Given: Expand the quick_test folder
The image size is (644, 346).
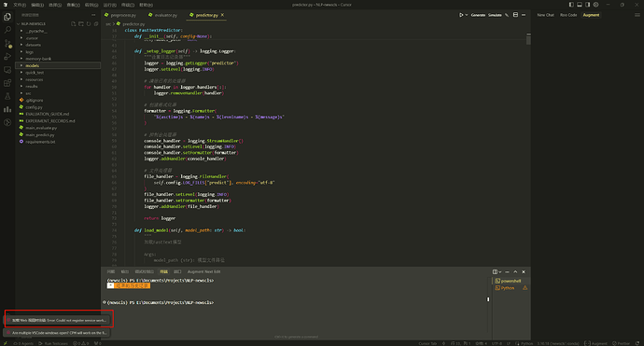Looking at the screenshot, I should [x=58, y=72].
